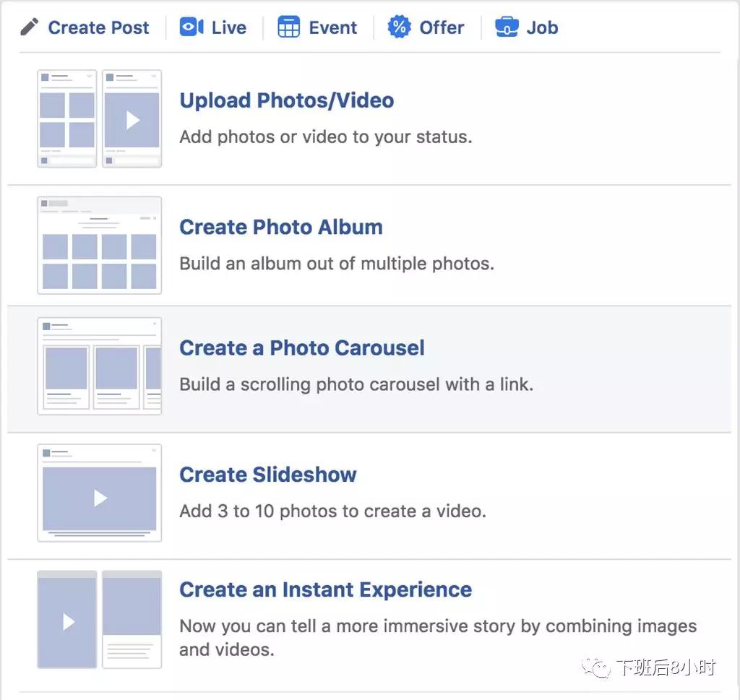
Task: Click the photo grid upload thumbnail
Action: 67,119
